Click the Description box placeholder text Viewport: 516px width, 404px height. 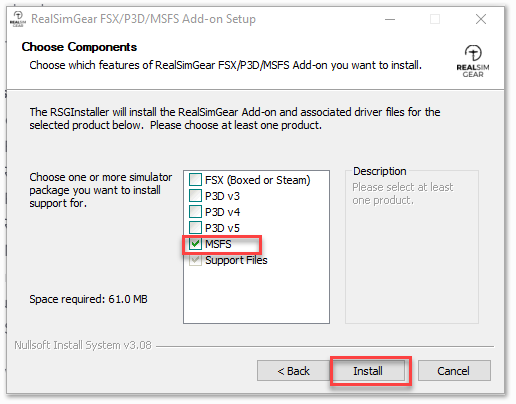(403, 193)
